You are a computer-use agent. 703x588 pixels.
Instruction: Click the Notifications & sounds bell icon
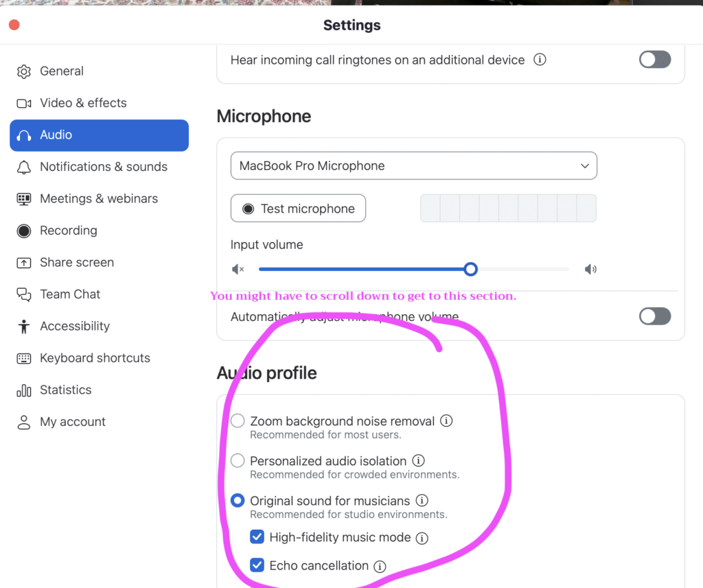[x=24, y=167]
